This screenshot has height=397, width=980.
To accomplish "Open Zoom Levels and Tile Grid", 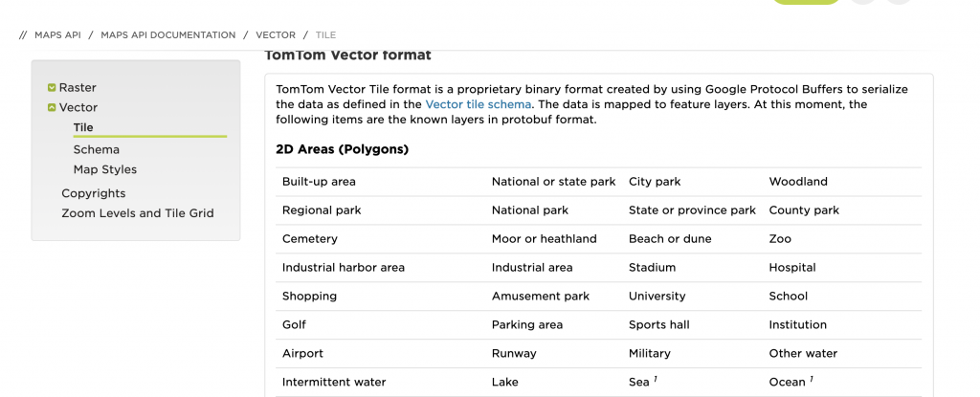I will [x=137, y=213].
